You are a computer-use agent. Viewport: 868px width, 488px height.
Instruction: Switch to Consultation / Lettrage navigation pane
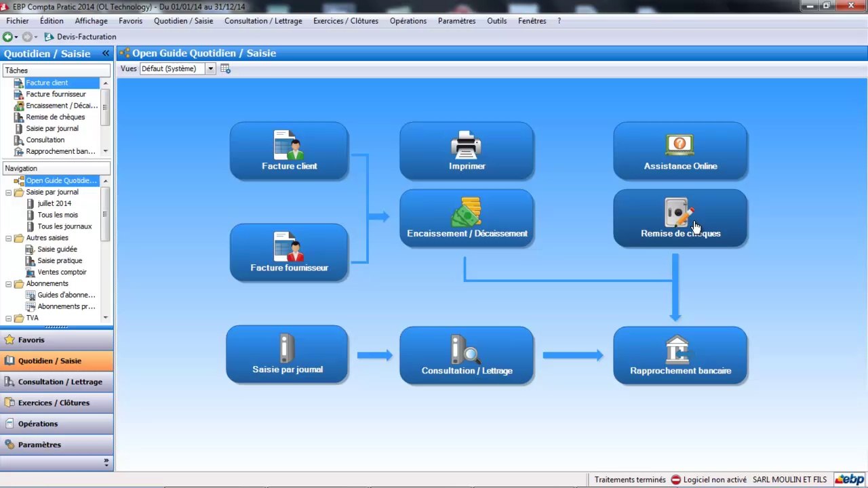pyautogui.click(x=57, y=382)
